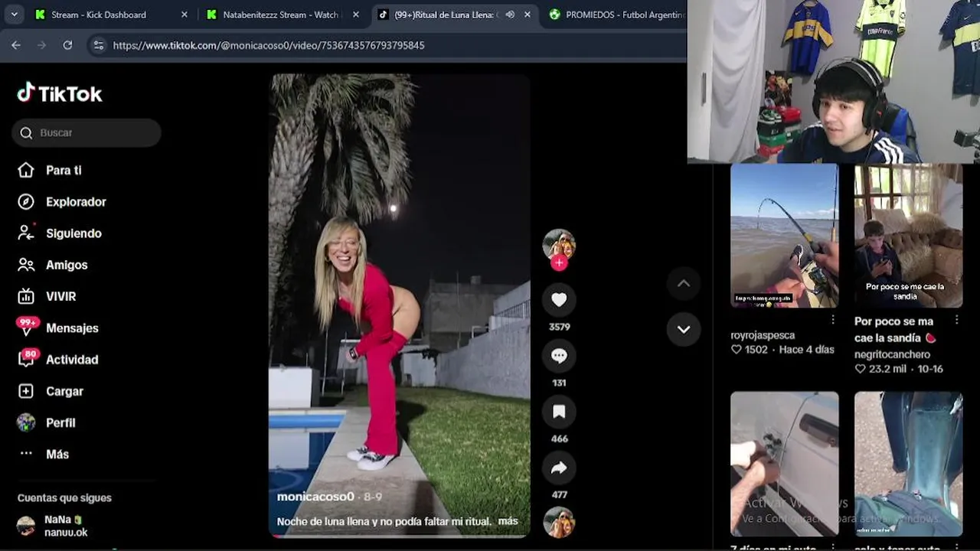
Task: Click Cargar upload option
Action: (x=64, y=391)
